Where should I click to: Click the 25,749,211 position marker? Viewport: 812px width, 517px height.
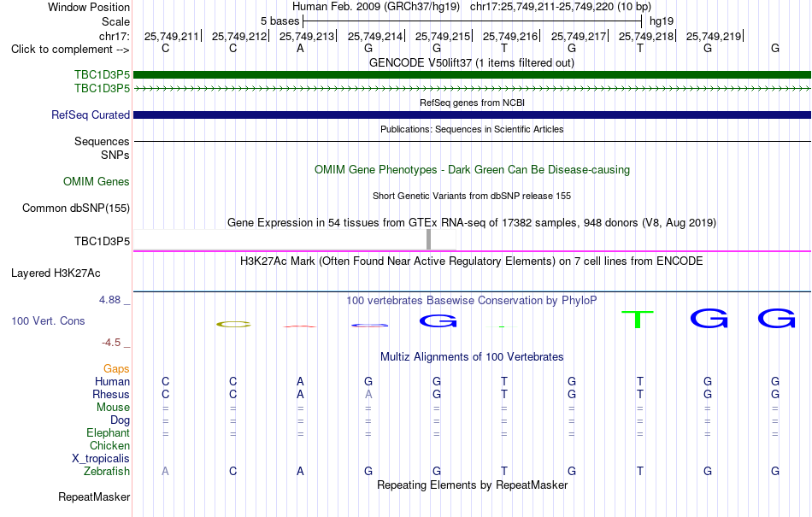pos(172,36)
